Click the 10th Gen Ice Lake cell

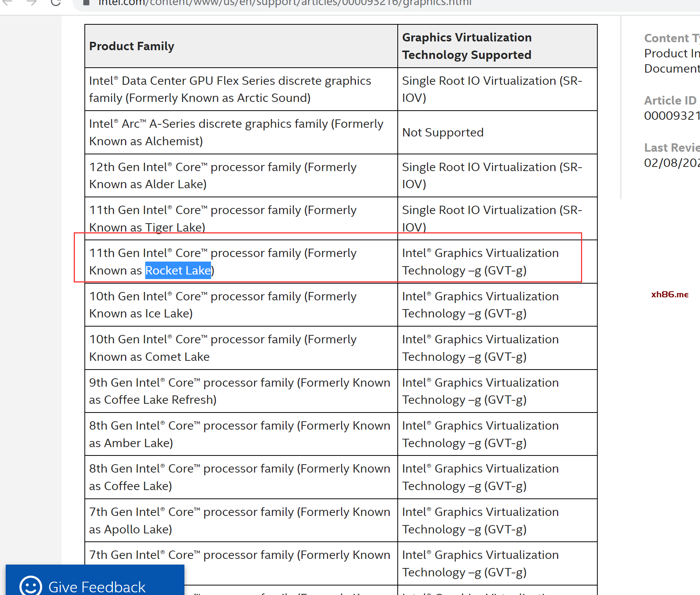point(241,305)
